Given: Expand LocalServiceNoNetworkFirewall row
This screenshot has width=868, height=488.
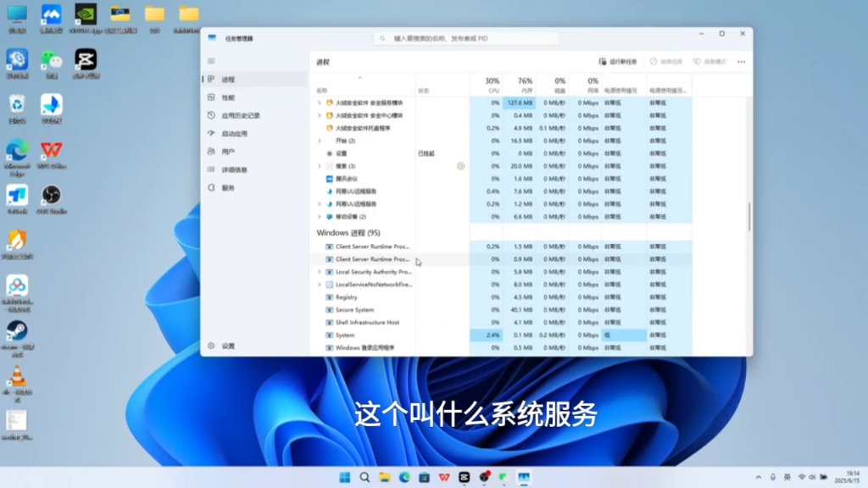Looking at the screenshot, I should tap(320, 285).
